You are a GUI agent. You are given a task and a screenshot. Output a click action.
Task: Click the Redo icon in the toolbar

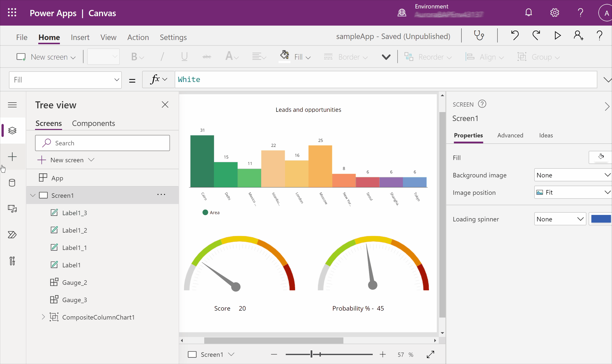point(536,36)
